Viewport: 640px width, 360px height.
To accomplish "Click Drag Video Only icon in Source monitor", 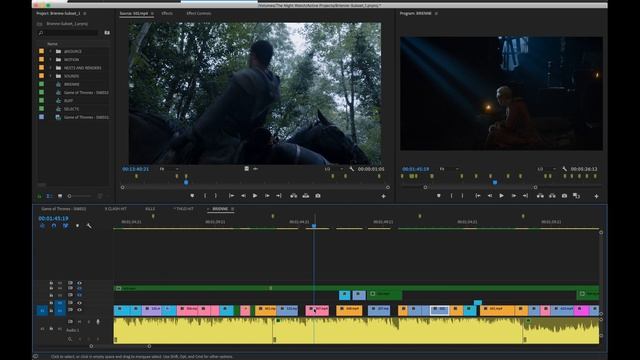I will tap(247, 169).
